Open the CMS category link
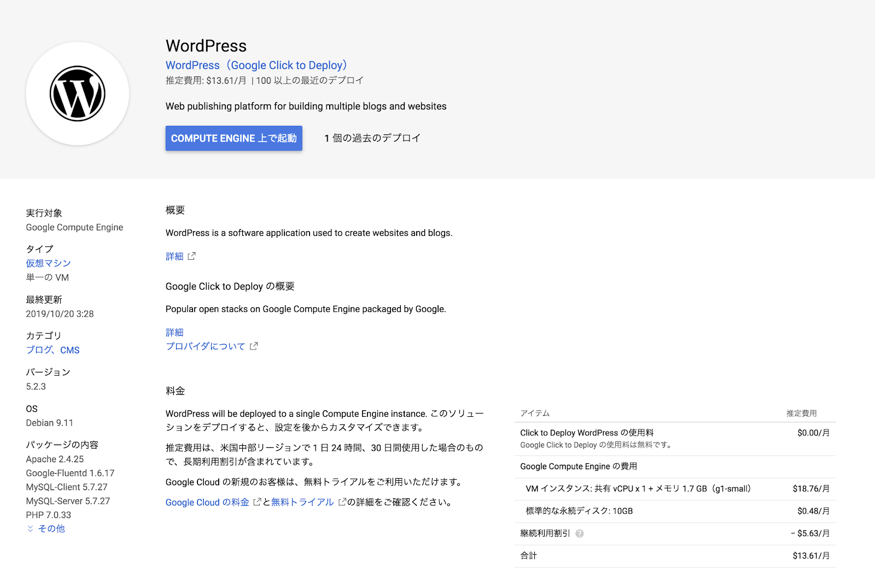 (x=70, y=350)
